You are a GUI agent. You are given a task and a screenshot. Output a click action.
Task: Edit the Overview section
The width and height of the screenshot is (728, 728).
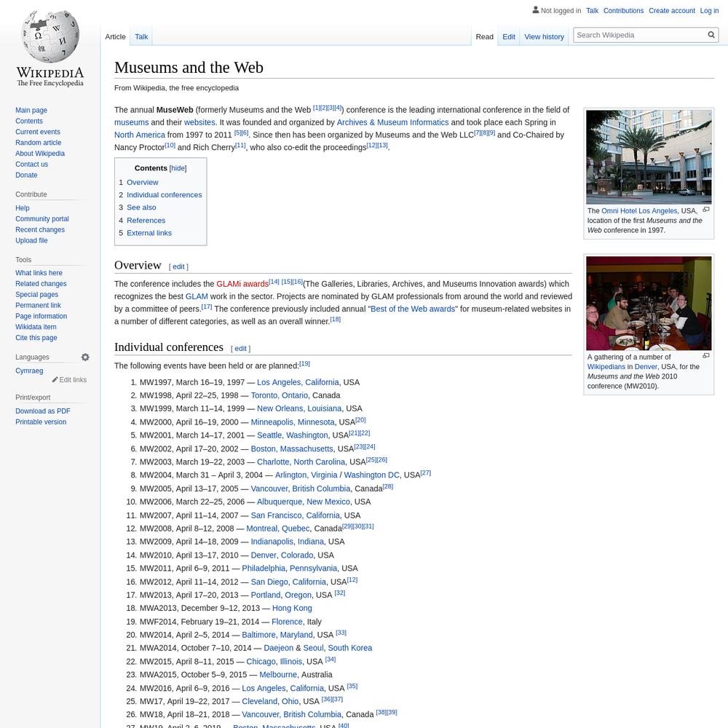[x=178, y=266]
